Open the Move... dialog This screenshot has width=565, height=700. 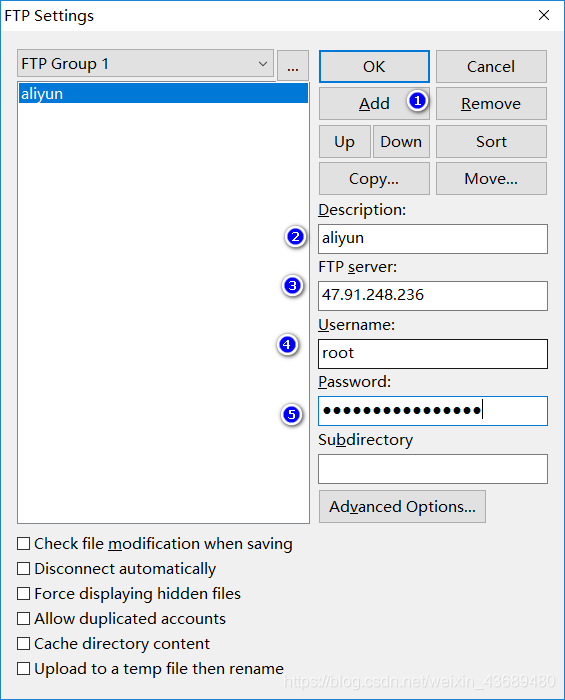(491, 179)
